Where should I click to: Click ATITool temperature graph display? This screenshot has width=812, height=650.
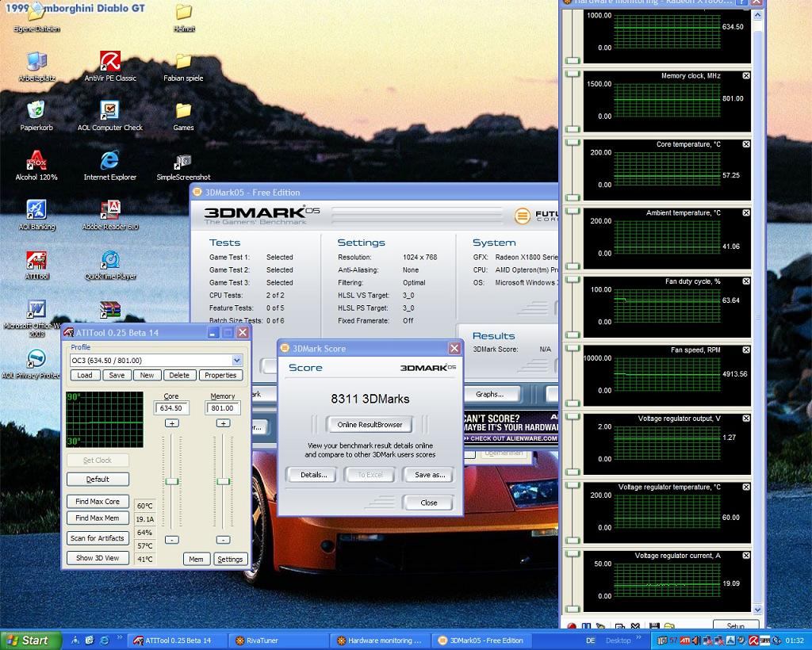click(x=105, y=419)
